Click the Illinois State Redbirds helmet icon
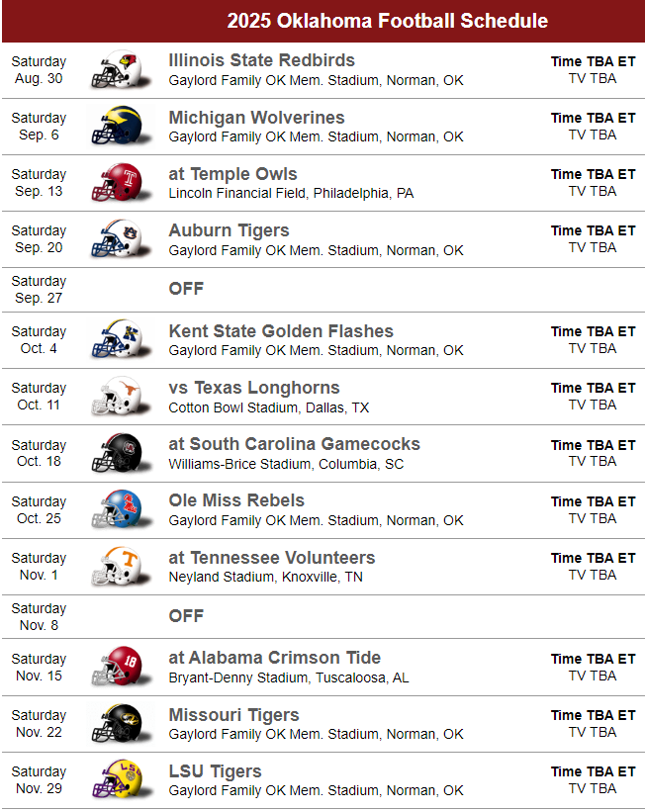Viewport: 645px width, 812px height. [117, 70]
